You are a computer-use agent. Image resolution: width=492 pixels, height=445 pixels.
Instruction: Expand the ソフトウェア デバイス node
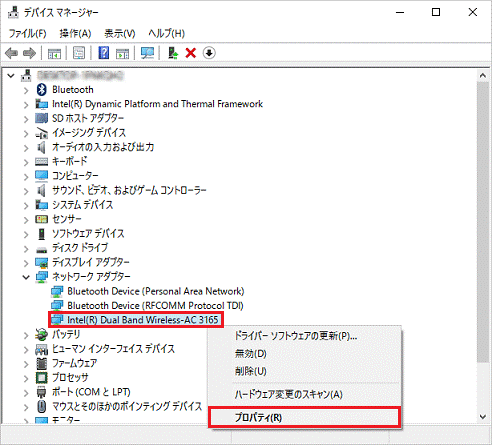pyautogui.click(x=26, y=234)
